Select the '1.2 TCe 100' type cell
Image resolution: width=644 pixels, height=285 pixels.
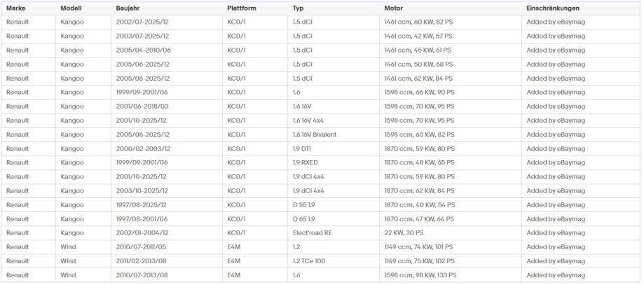[x=310, y=260]
